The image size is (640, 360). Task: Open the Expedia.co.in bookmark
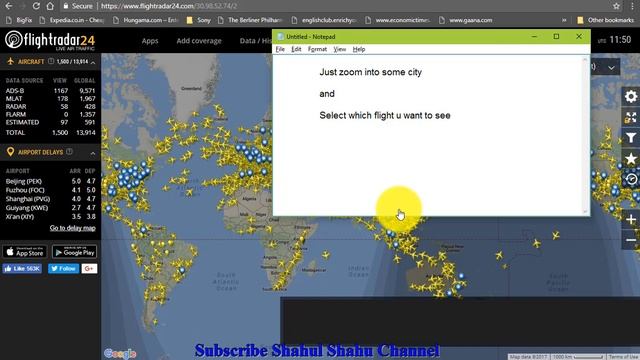coord(71,20)
